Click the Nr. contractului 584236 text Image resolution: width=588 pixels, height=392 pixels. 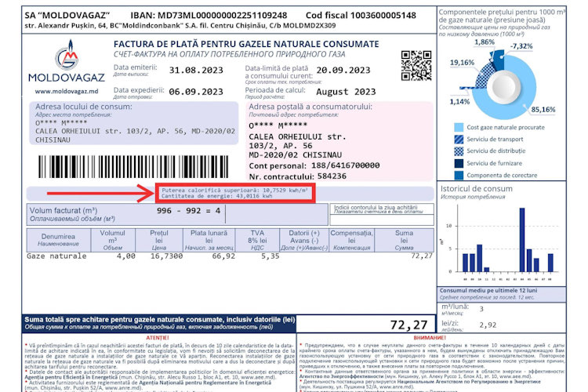pyautogui.click(x=307, y=176)
